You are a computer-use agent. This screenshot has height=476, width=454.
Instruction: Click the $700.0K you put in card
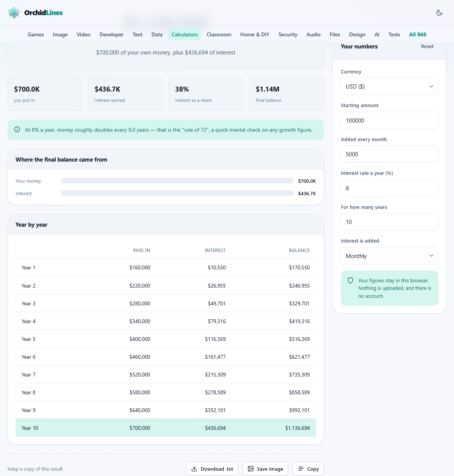click(x=45, y=94)
